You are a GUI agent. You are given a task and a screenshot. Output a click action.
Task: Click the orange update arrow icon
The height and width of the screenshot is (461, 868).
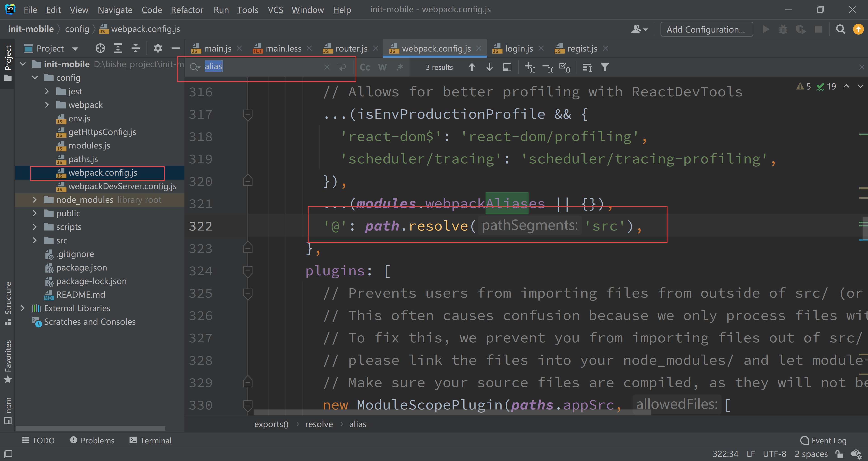[858, 29]
